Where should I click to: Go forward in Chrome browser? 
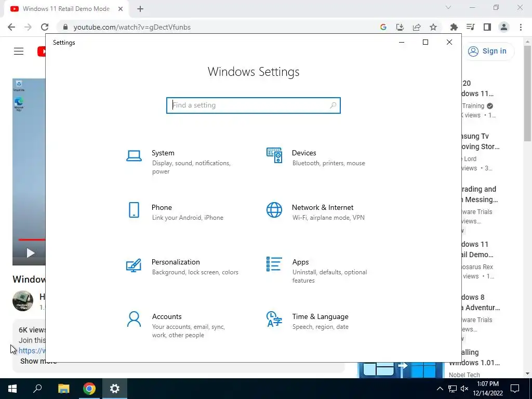pos(28,27)
